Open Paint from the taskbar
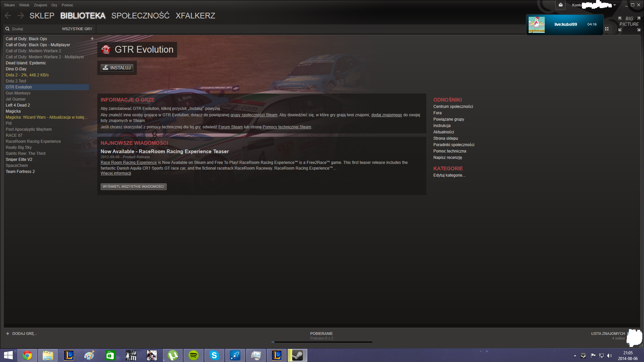 [x=90, y=355]
